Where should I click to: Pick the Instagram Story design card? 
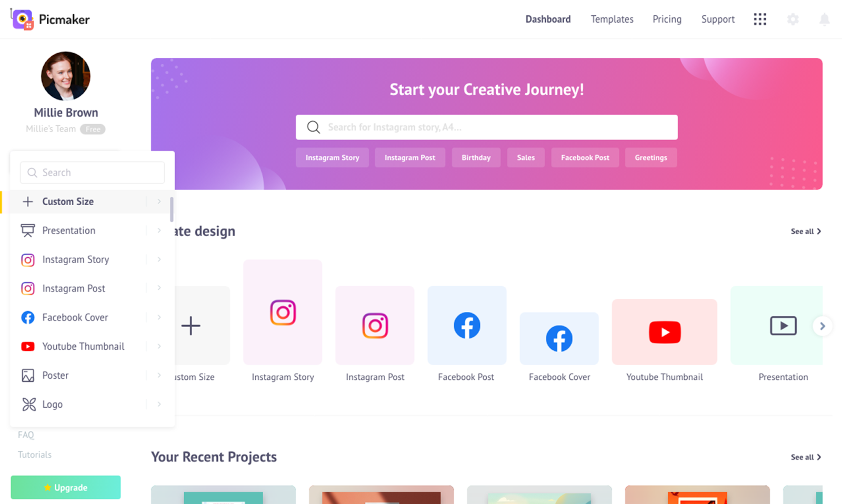pyautogui.click(x=283, y=312)
